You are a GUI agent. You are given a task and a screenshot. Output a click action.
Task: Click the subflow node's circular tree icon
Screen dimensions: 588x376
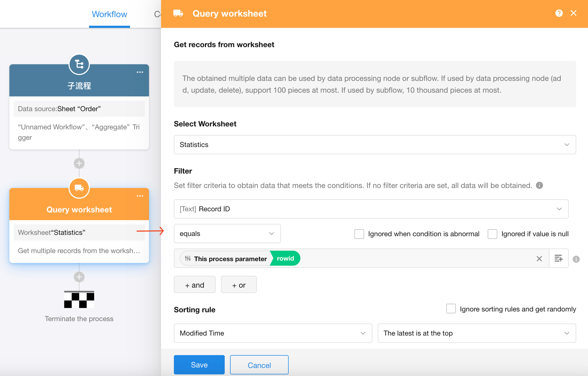coord(79,65)
